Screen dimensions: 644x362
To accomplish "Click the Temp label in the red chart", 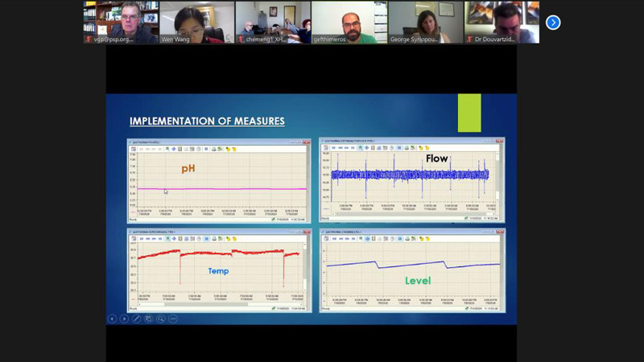I will click(218, 271).
